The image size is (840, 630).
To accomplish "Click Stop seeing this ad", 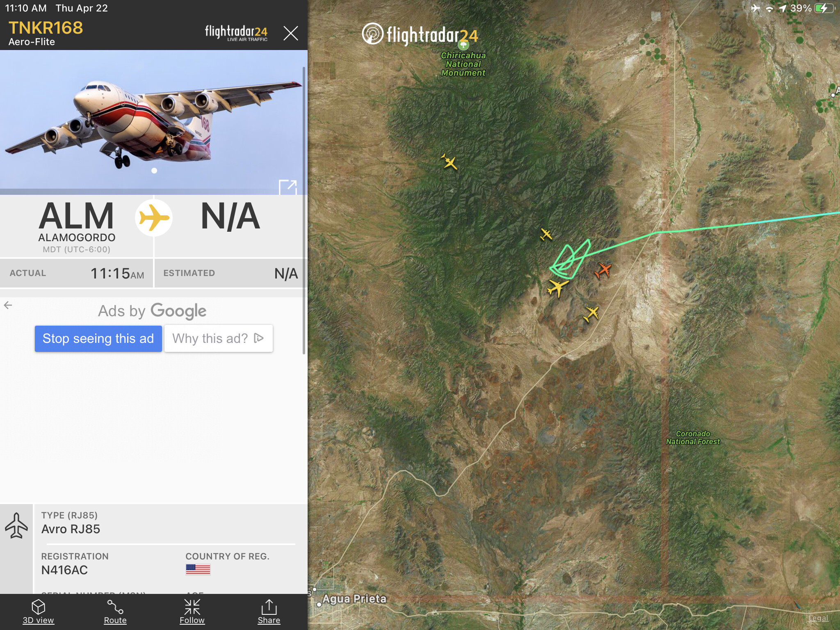I will click(x=98, y=338).
